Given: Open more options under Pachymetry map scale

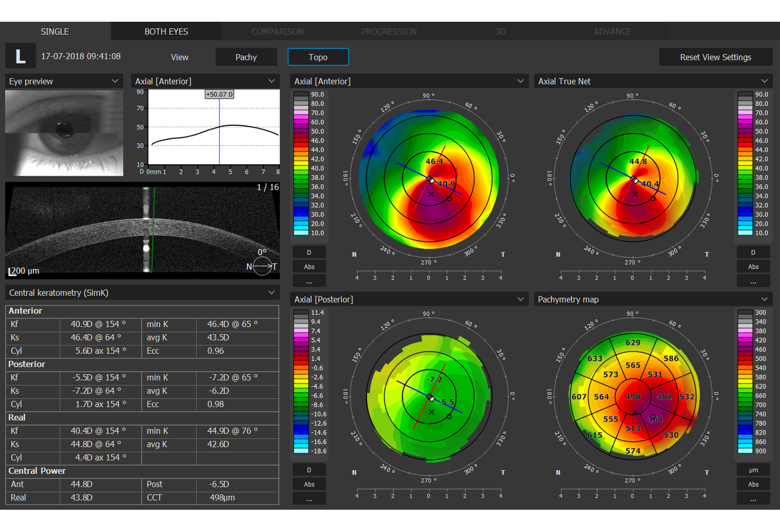Looking at the screenshot, I should (753, 499).
